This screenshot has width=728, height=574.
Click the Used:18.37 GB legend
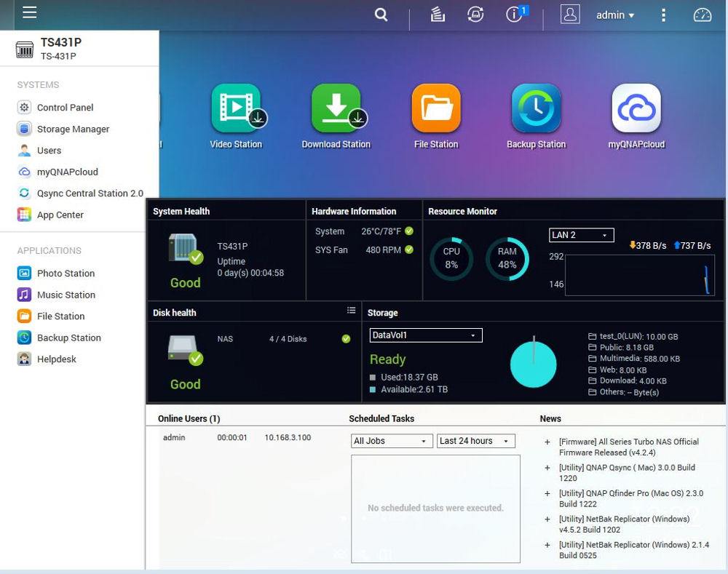click(404, 378)
